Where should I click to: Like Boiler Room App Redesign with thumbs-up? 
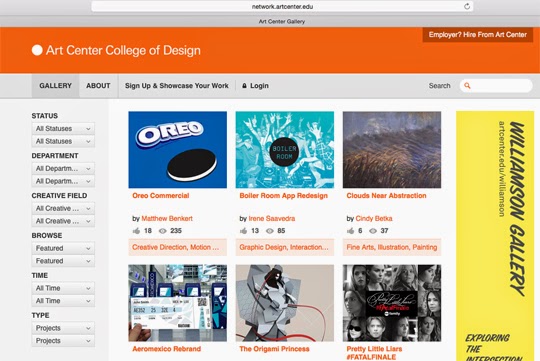pos(243,231)
